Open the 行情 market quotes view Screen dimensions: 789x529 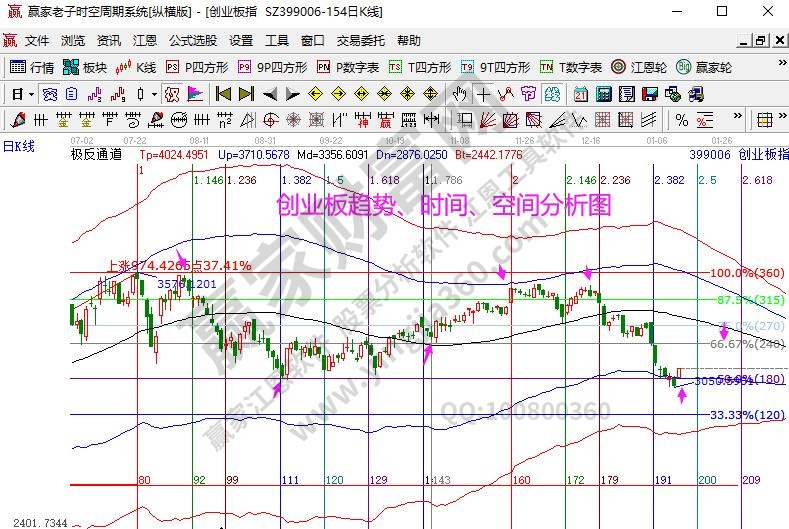point(32,67)
